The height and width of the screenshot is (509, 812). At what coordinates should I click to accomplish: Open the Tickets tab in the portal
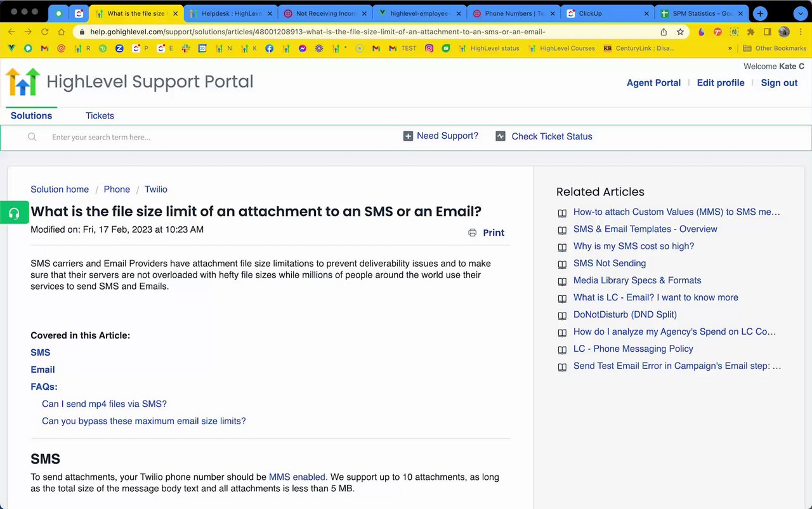pyautogui.click(x=100, y=115)
